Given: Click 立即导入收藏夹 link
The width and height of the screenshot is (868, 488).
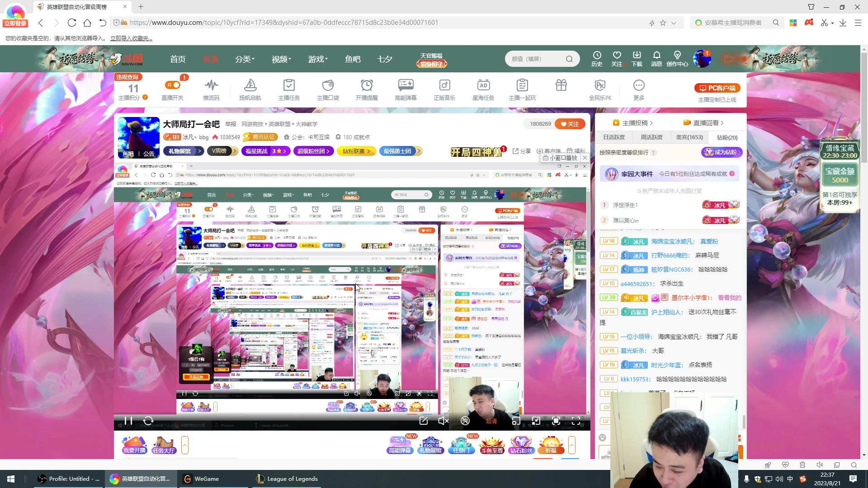Looking at the screenshot, I should [x=131, y=38].
